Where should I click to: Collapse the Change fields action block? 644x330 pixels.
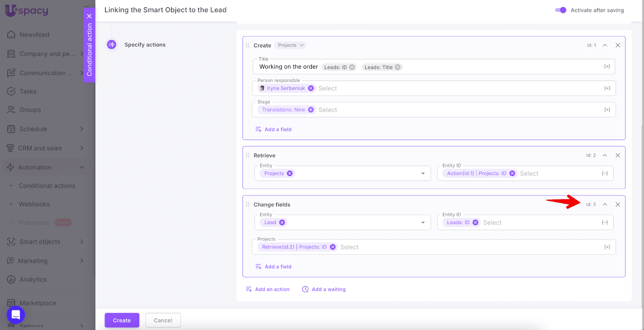pos(605,205)
